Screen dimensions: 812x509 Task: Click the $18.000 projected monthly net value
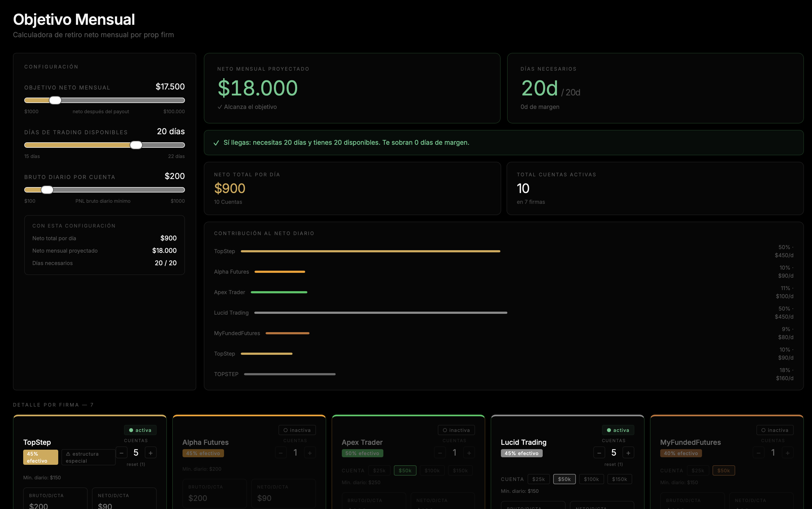click(x=257, y=88)
